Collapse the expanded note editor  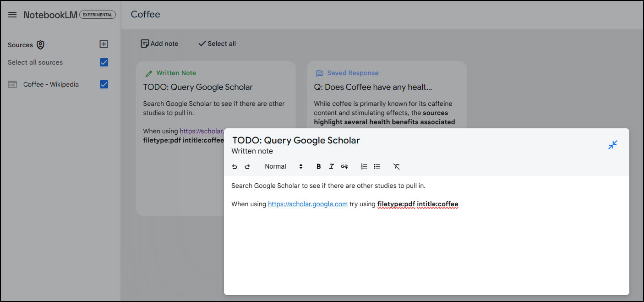[x=613, y=144]
